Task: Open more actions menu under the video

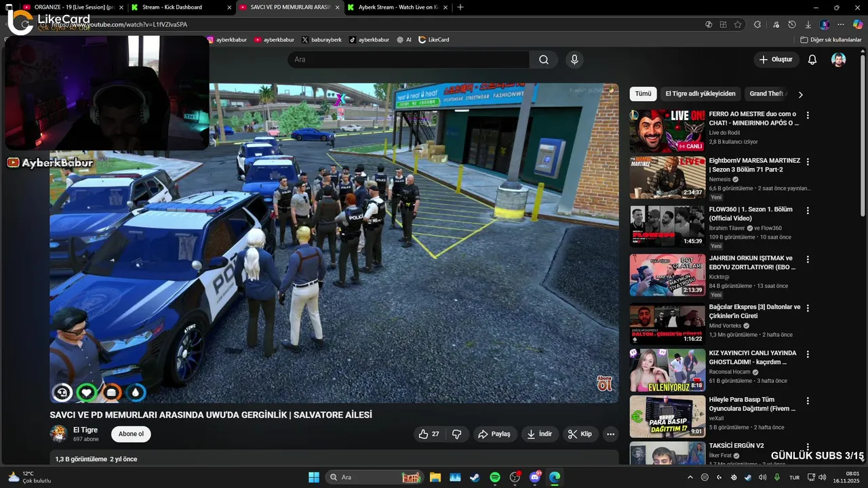Action: (x=610, y=434)
